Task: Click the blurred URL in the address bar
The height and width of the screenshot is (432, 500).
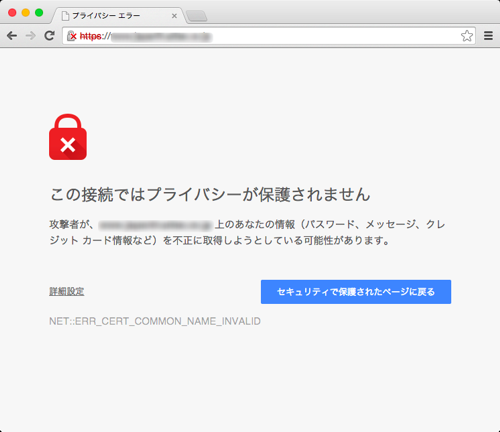Action: tap(162, 36)
